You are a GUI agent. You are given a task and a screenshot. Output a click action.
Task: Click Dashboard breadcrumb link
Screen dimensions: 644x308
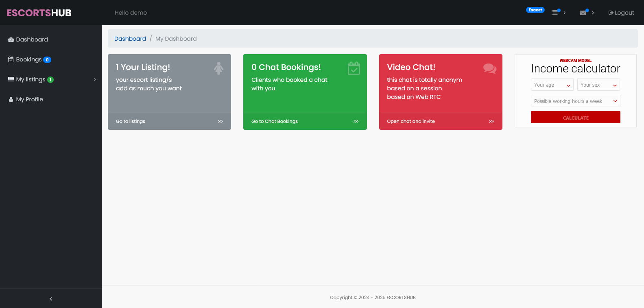click(130, 39)
